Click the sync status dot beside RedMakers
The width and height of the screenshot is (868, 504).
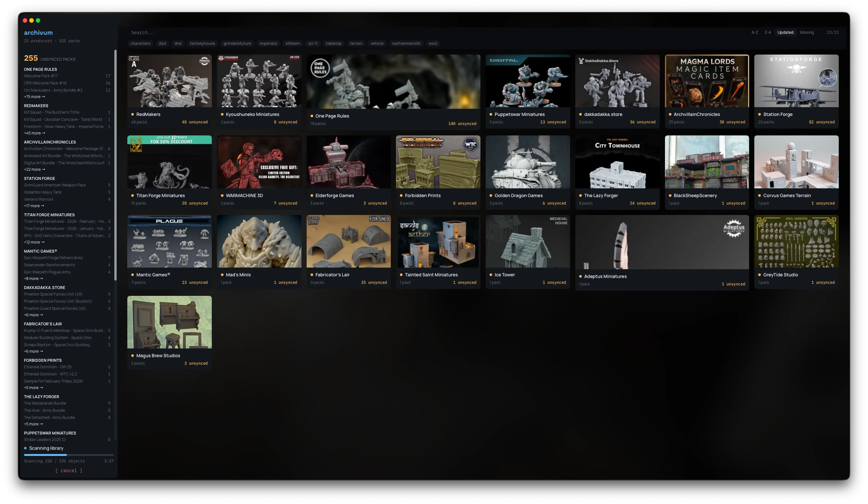tap(132, 114)
